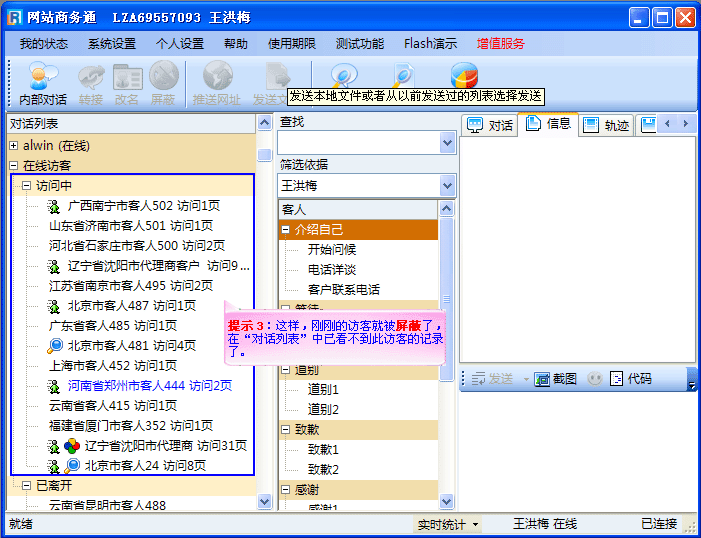Click the 实时统计 status bar button
The height and width of the screenshot is (538, 701).
point(448,524)
